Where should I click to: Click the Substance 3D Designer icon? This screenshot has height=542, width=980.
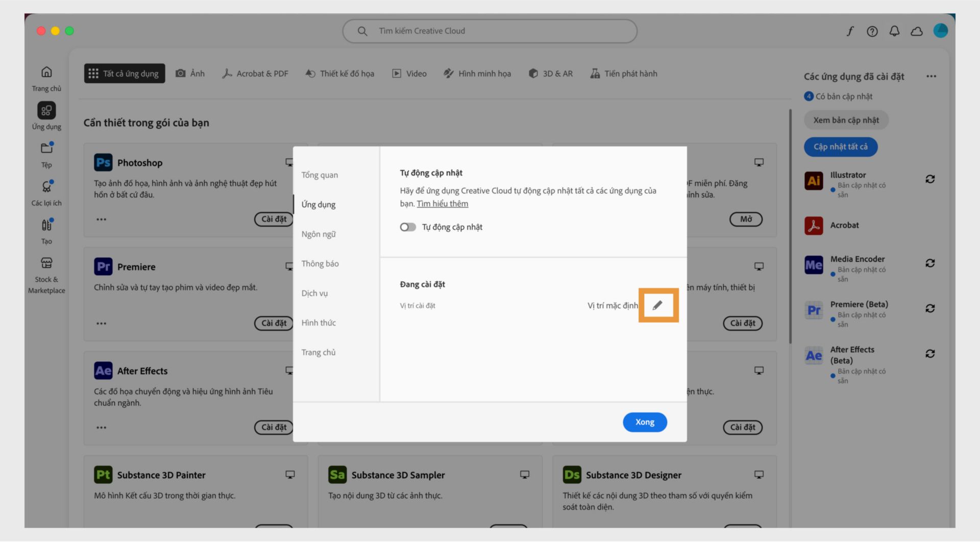(x=572, y=475)
